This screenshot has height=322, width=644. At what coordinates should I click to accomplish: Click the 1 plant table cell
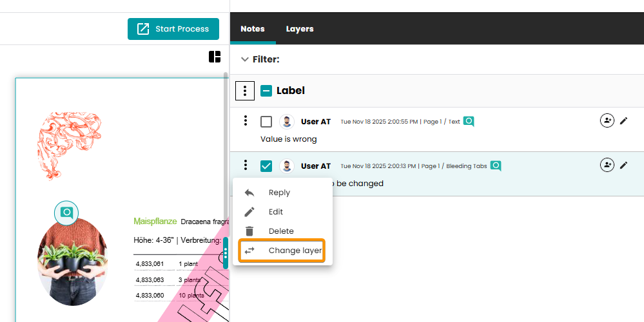188,264
